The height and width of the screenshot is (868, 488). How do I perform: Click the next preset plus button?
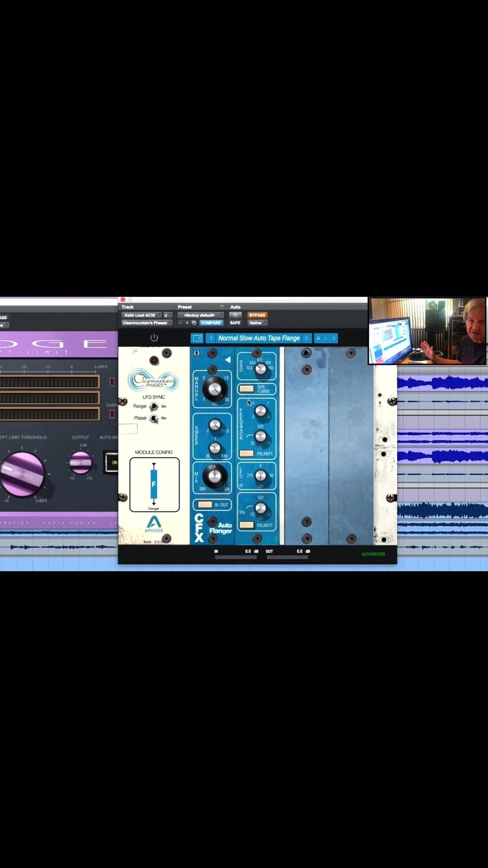click(187, 323)
